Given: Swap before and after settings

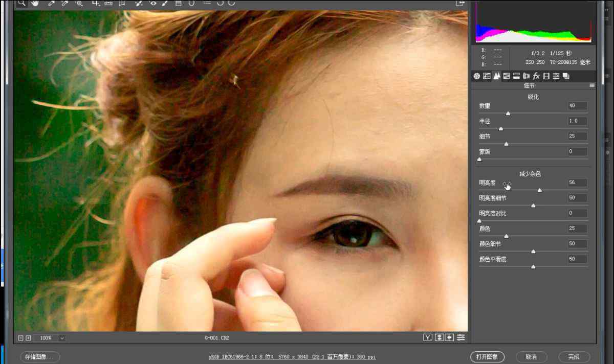Looking at the screenshot, I should 439,337.
